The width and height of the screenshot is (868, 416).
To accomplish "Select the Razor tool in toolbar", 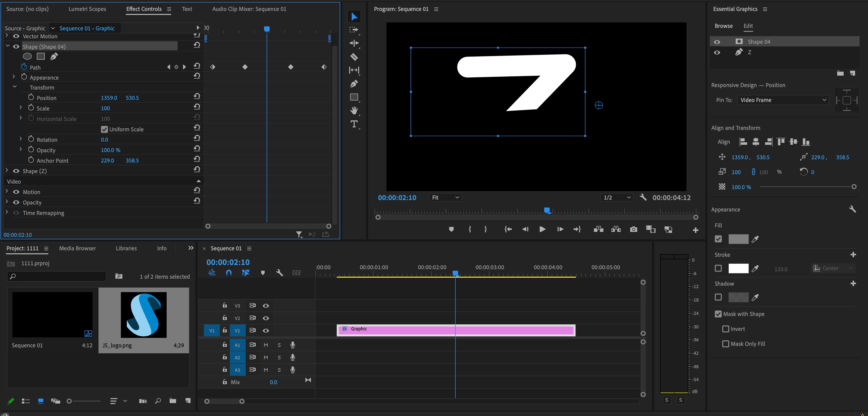I will 354,57.
